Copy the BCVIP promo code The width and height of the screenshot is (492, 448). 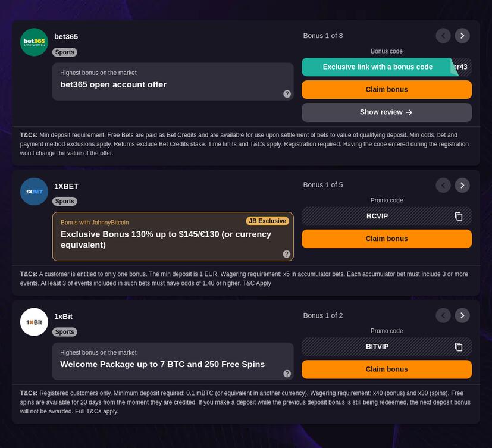coord(459,216)
